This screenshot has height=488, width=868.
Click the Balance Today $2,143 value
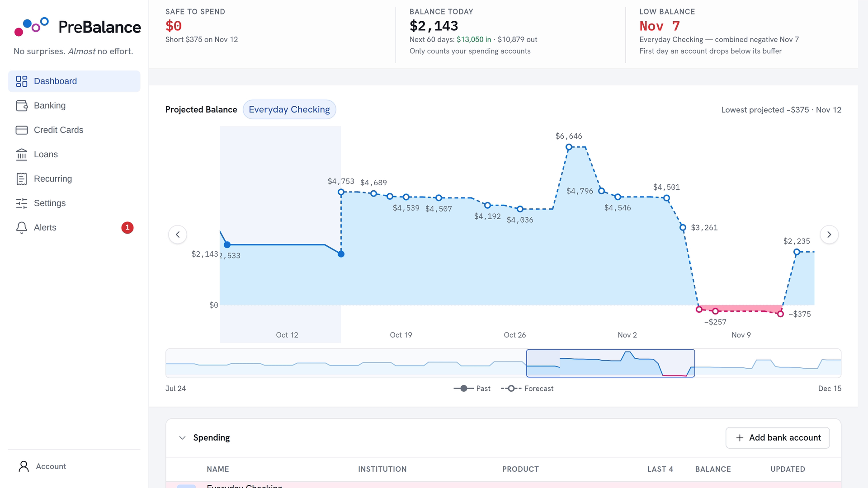pos(434,26)
